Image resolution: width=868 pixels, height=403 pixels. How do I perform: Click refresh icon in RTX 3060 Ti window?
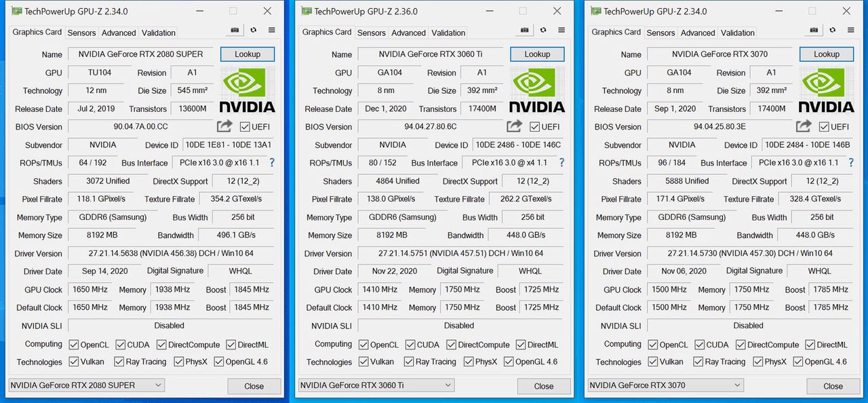click(542, 30)
